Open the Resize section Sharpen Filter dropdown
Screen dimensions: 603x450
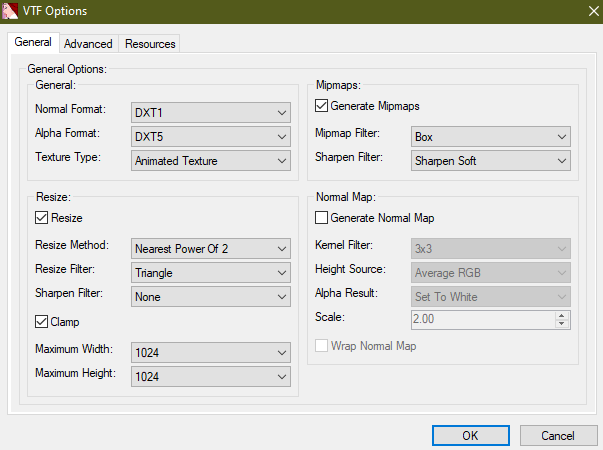[x=211, y=296]
